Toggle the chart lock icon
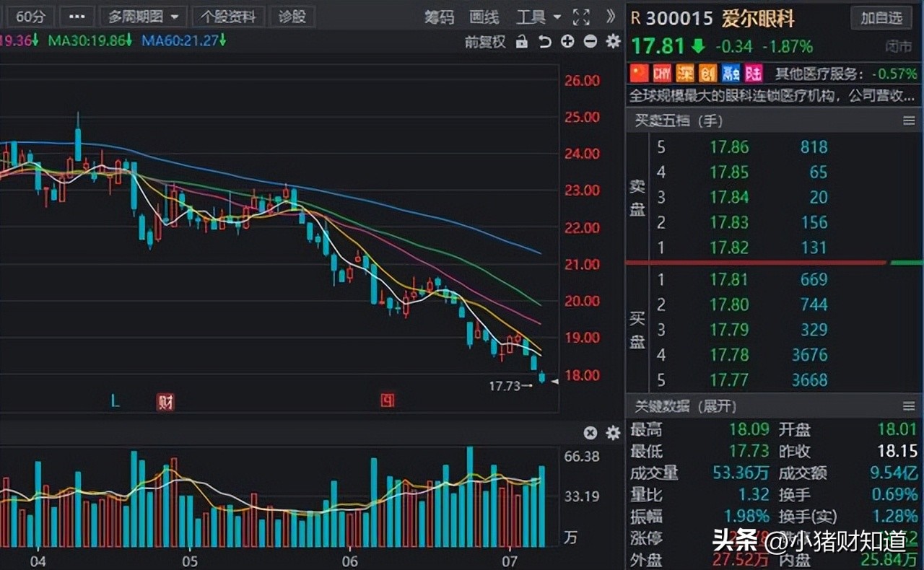 coord(521,42)
